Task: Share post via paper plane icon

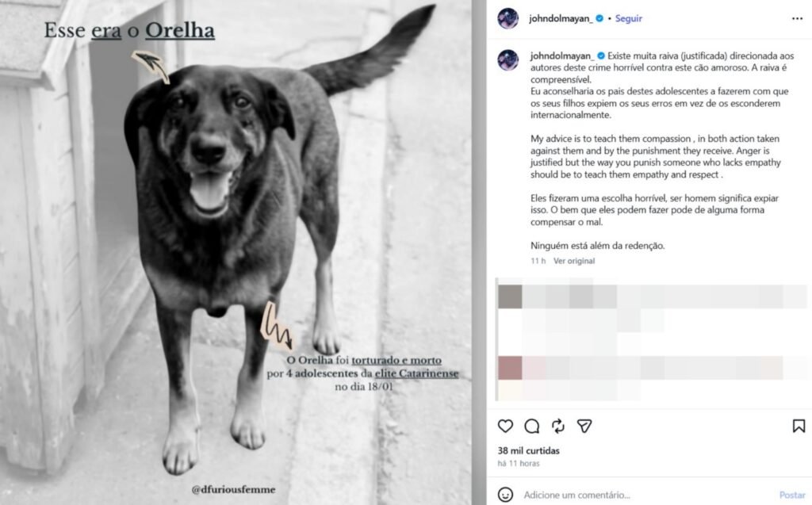Action: (x=584, y=426)
